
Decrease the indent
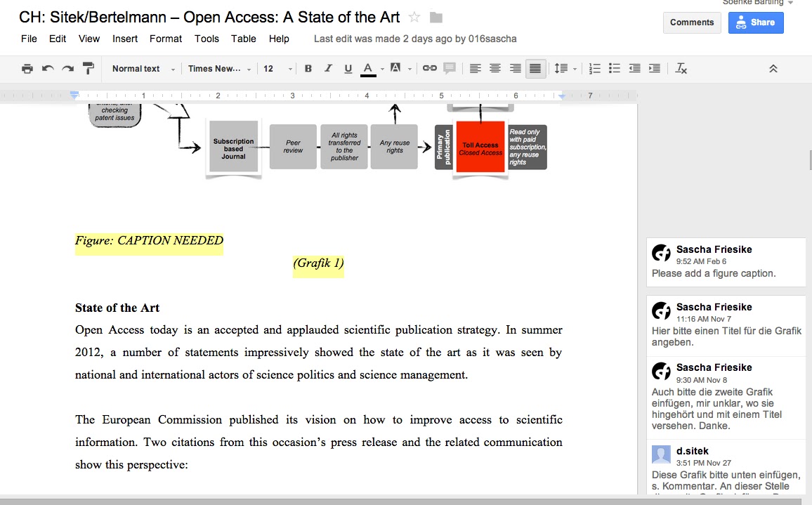[x=634, y=68]
